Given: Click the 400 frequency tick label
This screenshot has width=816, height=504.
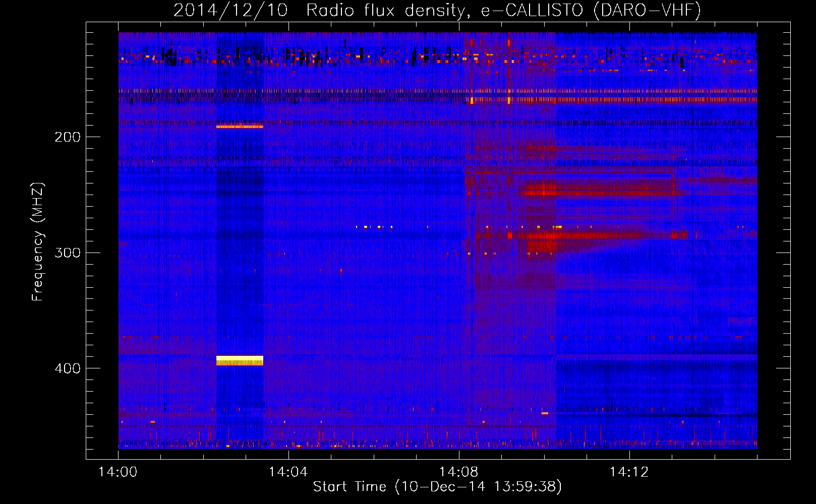Looking at the screenshot, I should point(68,368).
